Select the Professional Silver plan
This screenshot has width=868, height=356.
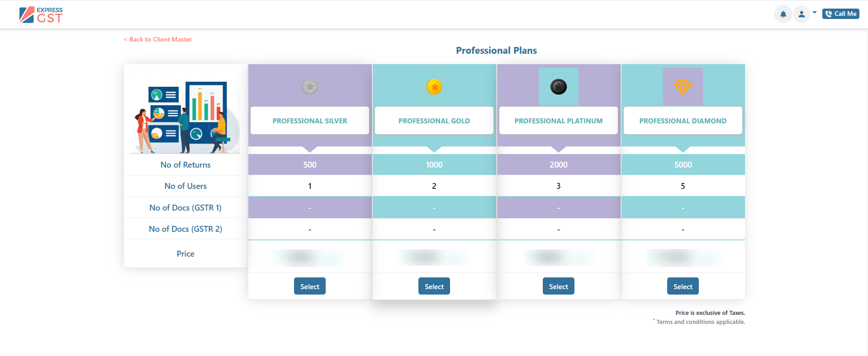[310, 286]
